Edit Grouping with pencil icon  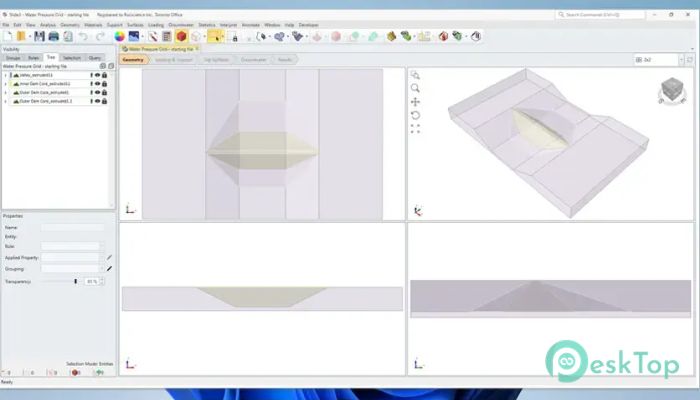coord(109,268)
